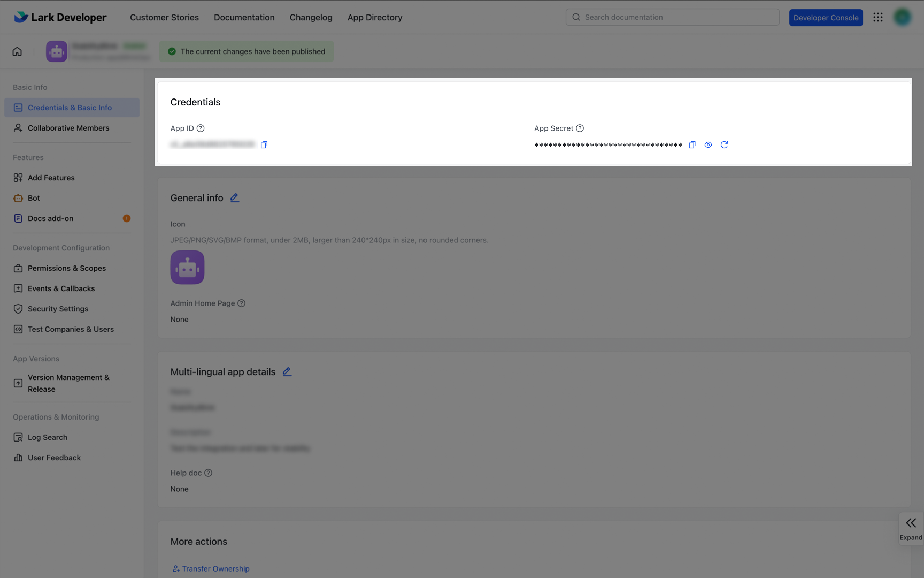Click the purple app icon thumbnail
The height and width of the screenshot is (578, 924).
tap(187, 268)
